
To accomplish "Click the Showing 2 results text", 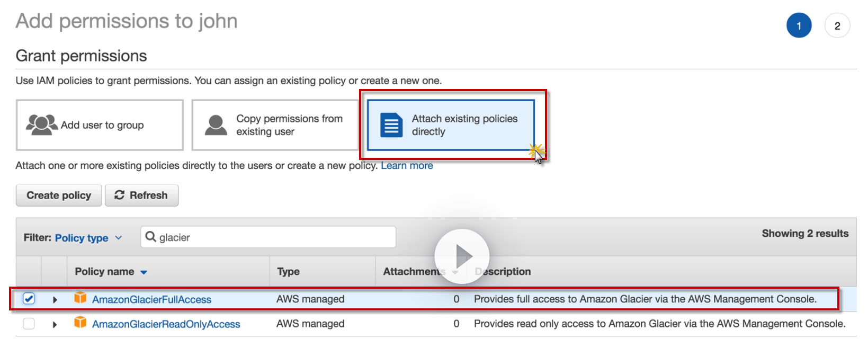I will [x=805, y=233].
